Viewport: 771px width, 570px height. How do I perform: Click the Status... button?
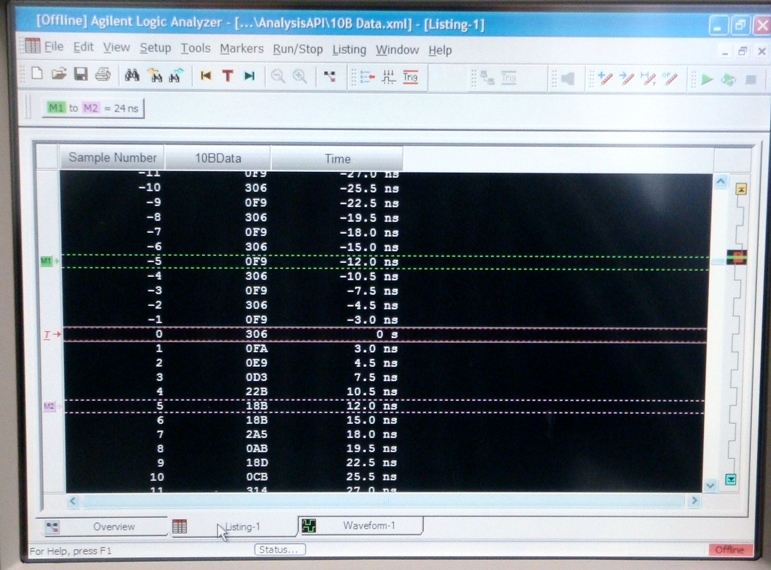click(x=280, y=549)
